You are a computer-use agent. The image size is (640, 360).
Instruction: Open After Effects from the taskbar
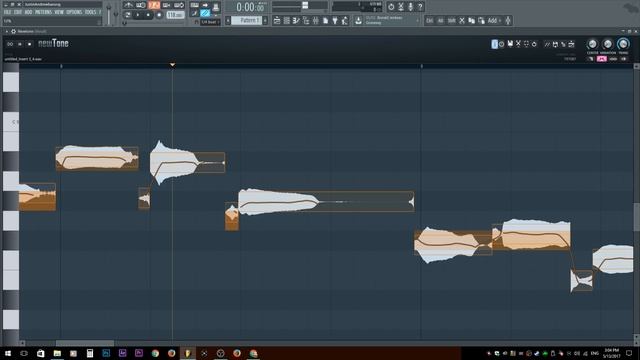122,353
